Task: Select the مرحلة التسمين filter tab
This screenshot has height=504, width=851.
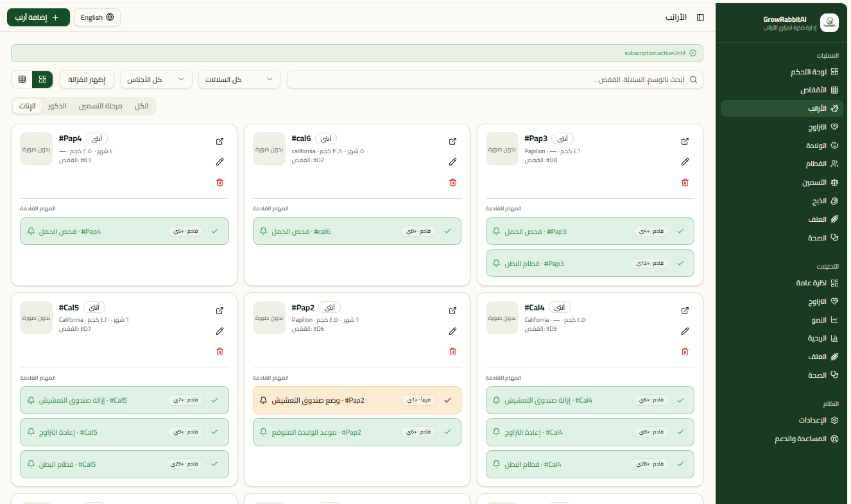Action: (x=101, y=106)
